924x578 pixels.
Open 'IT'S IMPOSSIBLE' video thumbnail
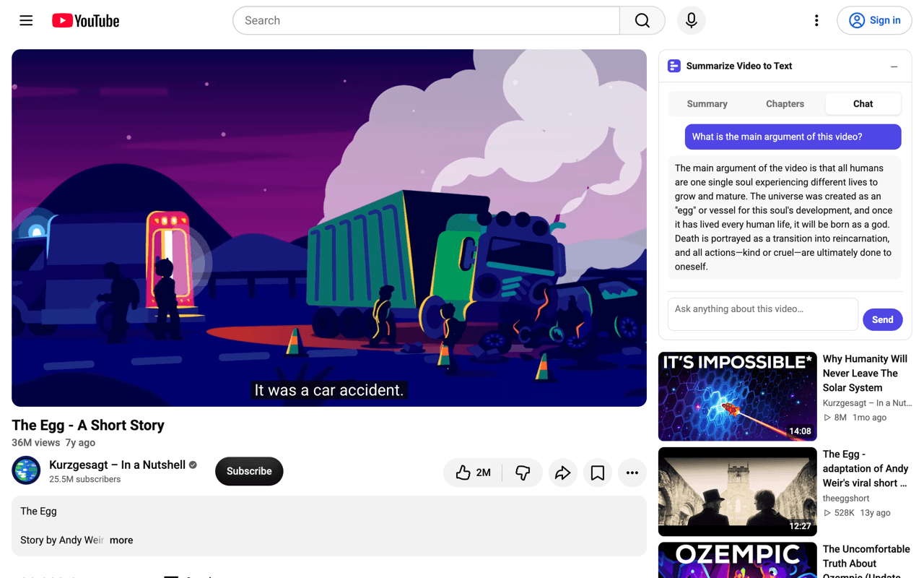[x=737, y=397]
